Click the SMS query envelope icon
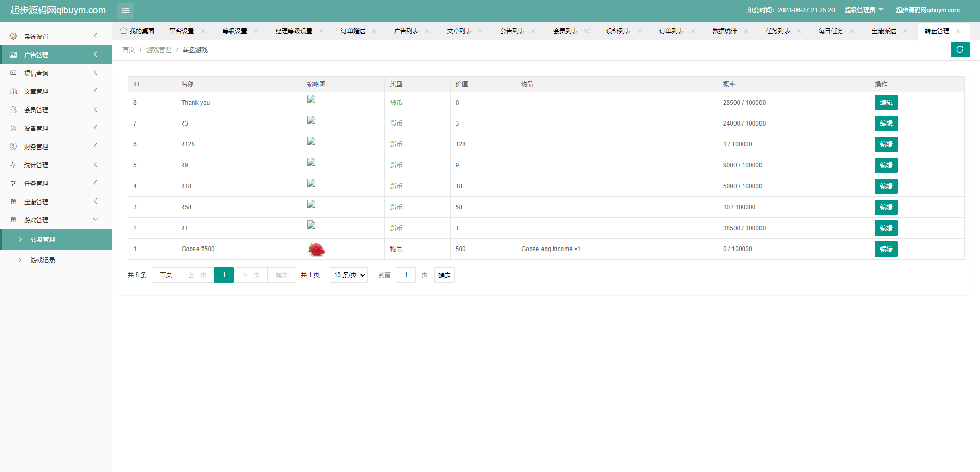Viewport: 980px width, 472px height. (x=13, y=73)
